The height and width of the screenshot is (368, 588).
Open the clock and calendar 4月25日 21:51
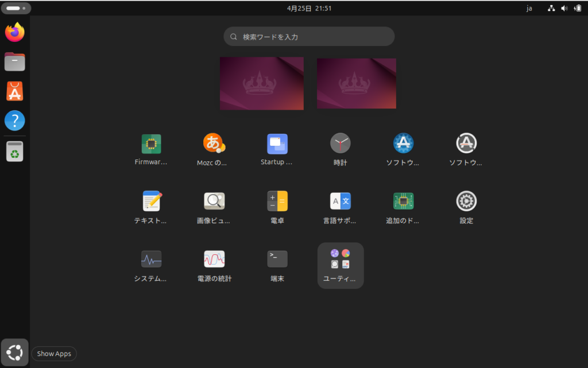pos(309,8)
